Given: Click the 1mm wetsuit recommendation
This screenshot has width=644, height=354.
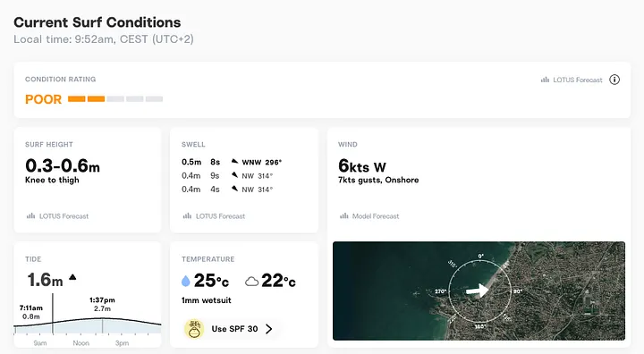Looking at the screenshot, I should click(x=207, y=300).
